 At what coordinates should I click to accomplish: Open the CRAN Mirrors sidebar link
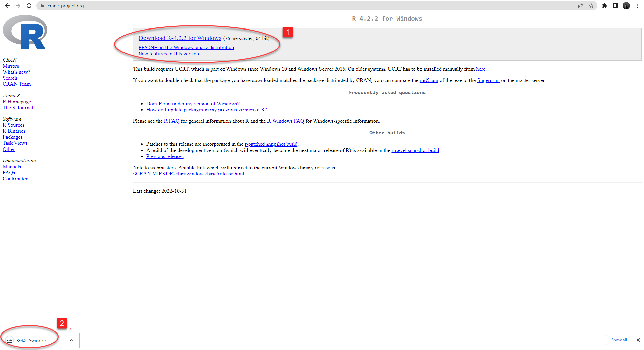pos(11,66)
